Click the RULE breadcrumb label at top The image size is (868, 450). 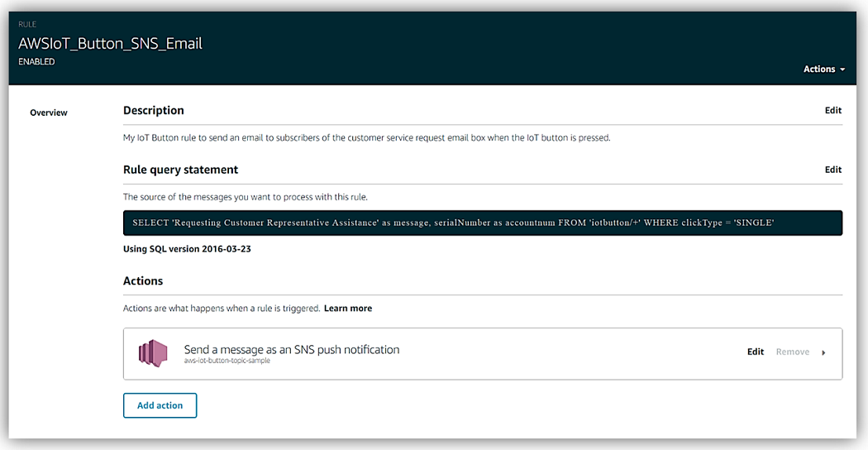tap(26, 25)
